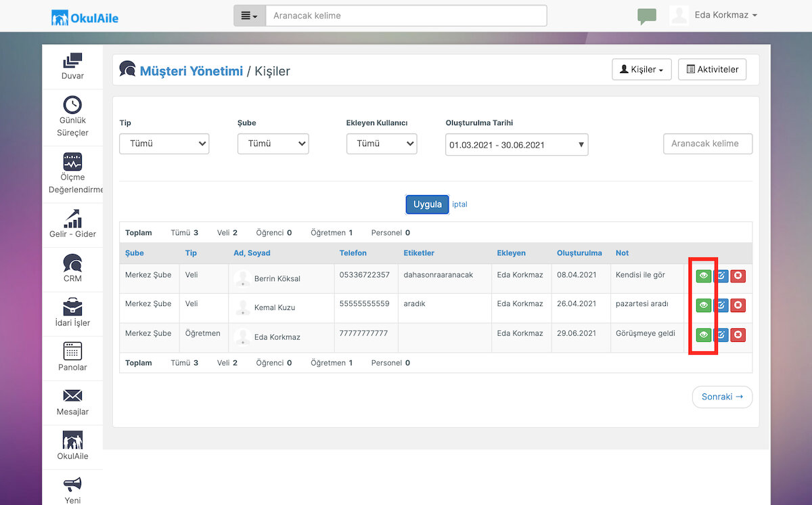Open Müşteri Yönetimi breadcrumb link
This screenshot has height=505, width=812.
click(191, 70)
